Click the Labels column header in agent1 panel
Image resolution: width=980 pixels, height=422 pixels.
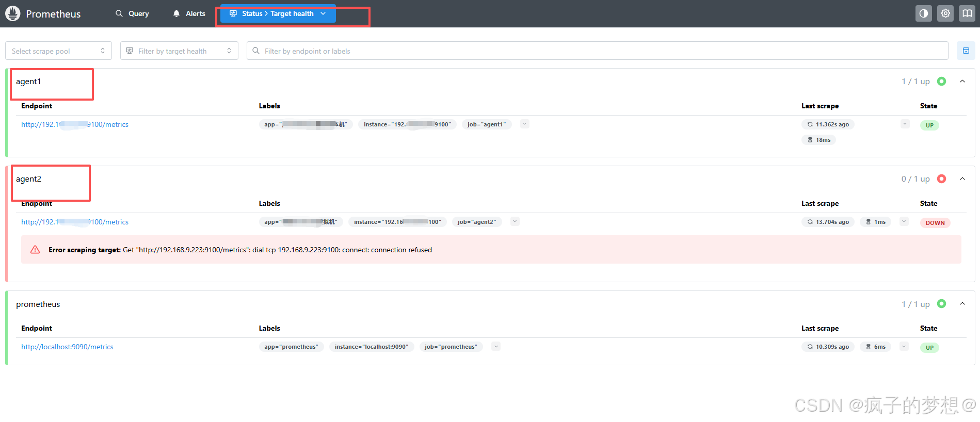(269, 106)
